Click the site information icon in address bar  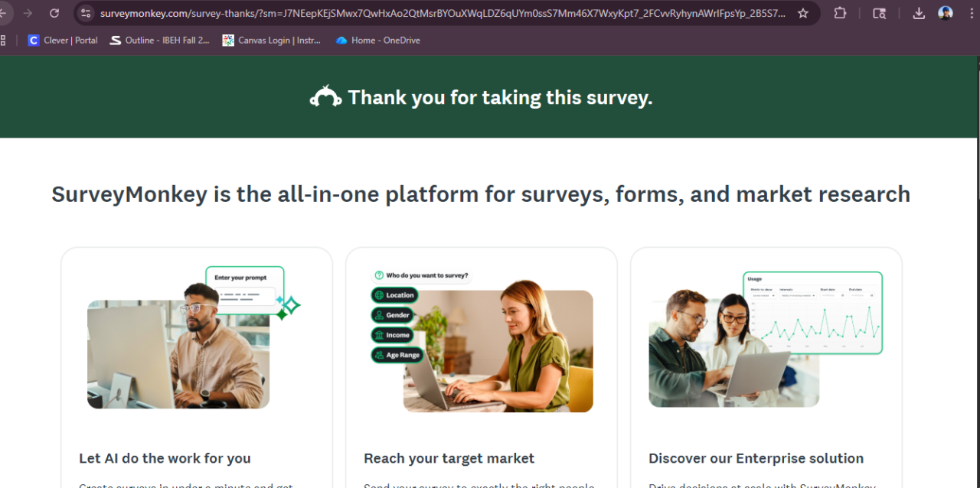point(86,13)
